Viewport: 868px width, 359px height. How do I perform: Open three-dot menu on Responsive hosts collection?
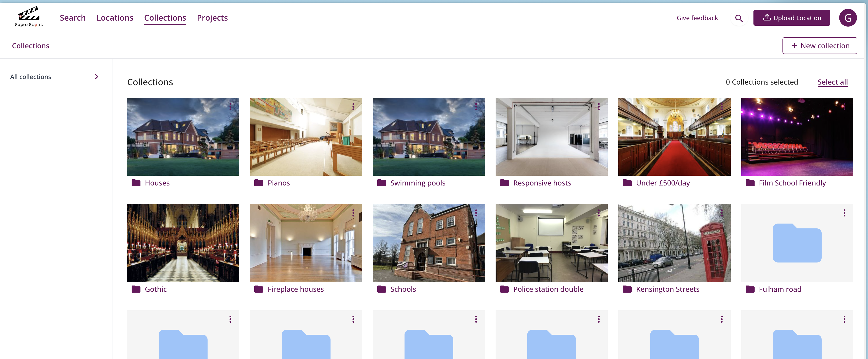click(599, 107)
